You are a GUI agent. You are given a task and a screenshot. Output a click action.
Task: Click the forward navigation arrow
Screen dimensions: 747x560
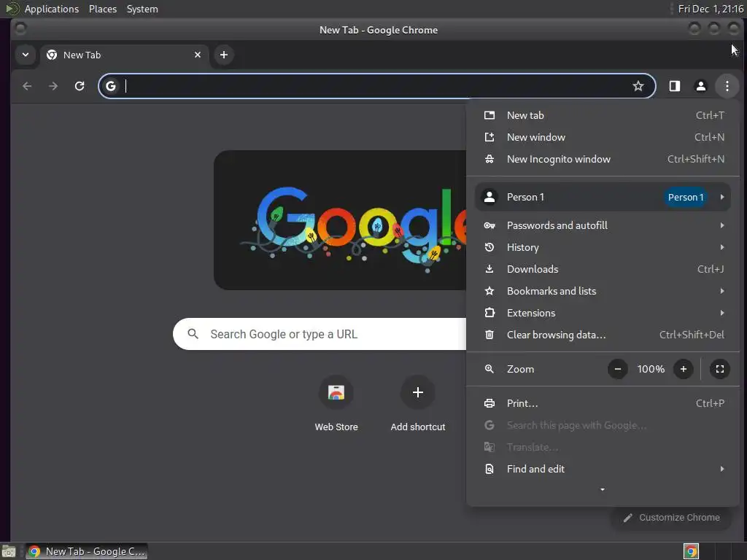[53, 86]
